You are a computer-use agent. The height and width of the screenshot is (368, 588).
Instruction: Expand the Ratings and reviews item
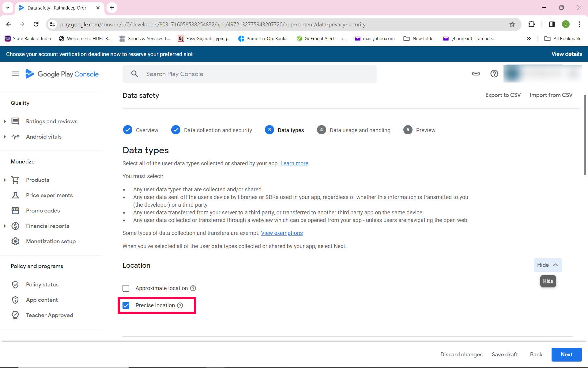tap(5, 121)
